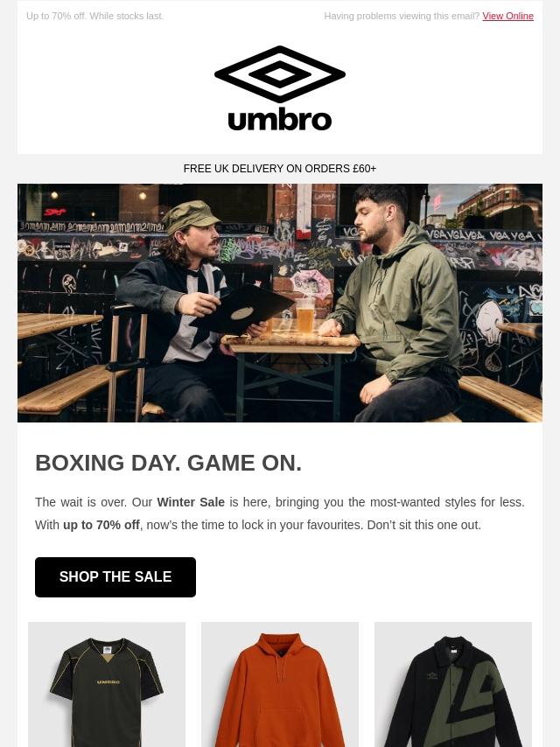Open the View Online link

pyautogui.click(x=507, y=16)
